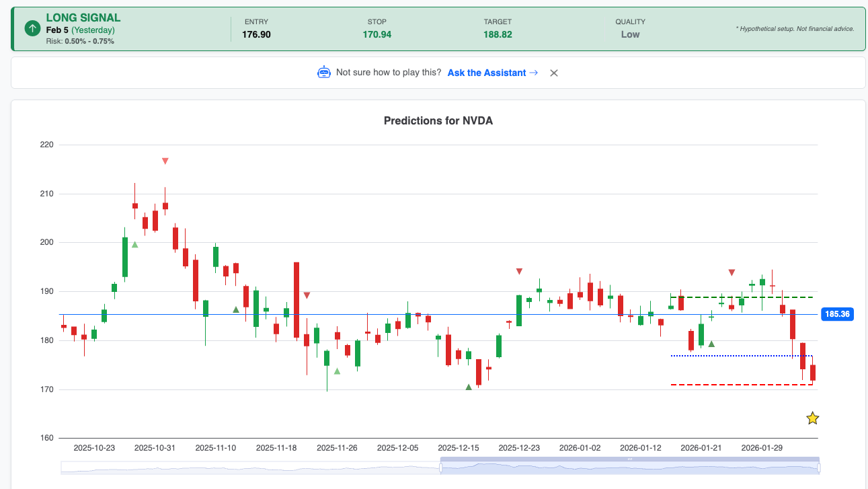Click the Target value 188.82

pos(498,34)
